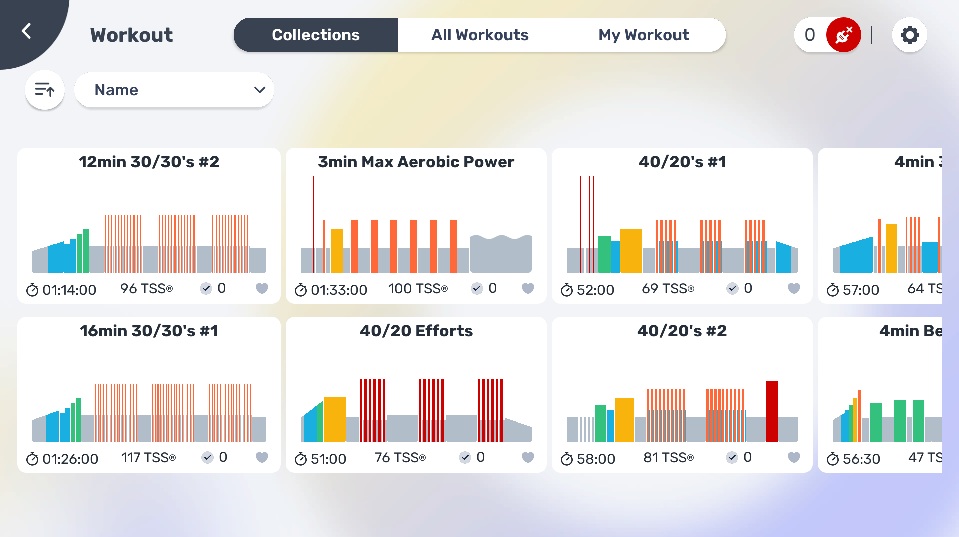This screenshot has width=959, height=537.
Task: Click completed checkmark on 40/20 Efforts
Action: pyautogui.click(x=465, y=457)
